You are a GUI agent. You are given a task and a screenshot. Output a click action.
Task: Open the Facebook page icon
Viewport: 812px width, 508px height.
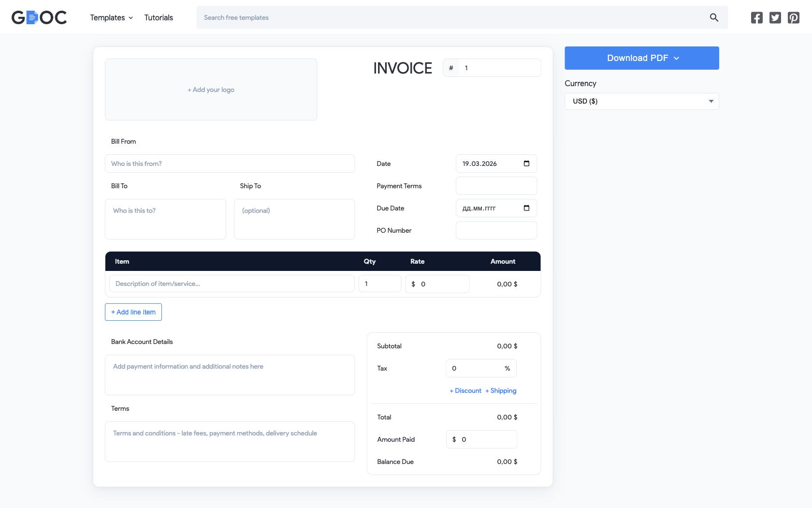tap(756, 17)
